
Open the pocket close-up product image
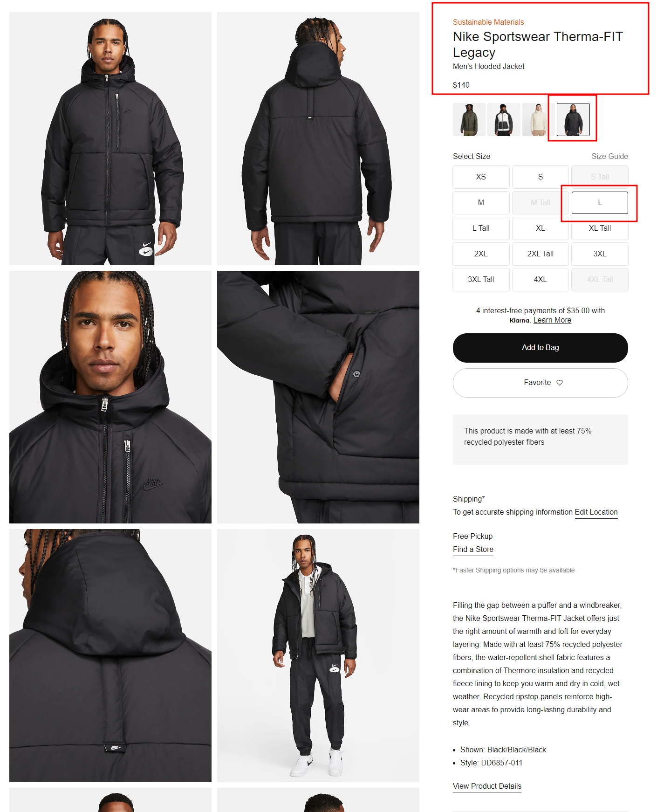[318, 397]
